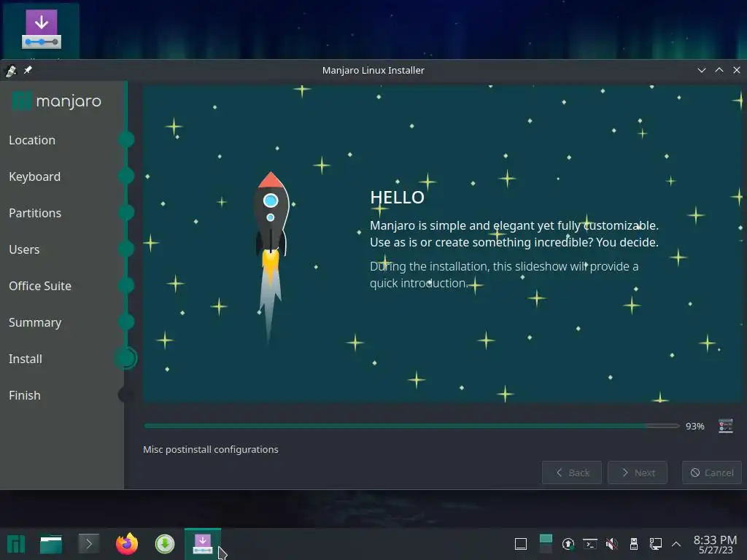This screenshot has height=560, width=747.
Task: Open the Manjaro application launcher in taskbar
Action: coord(16,544)
